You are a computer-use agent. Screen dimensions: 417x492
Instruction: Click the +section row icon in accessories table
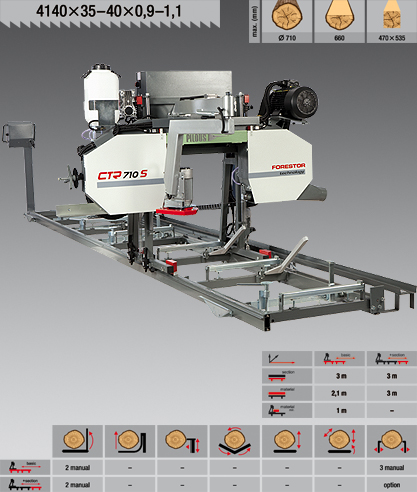25,485
